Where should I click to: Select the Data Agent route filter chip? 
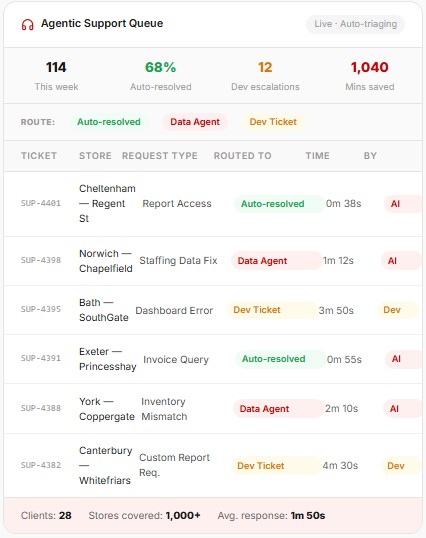(x=195, y=122)
